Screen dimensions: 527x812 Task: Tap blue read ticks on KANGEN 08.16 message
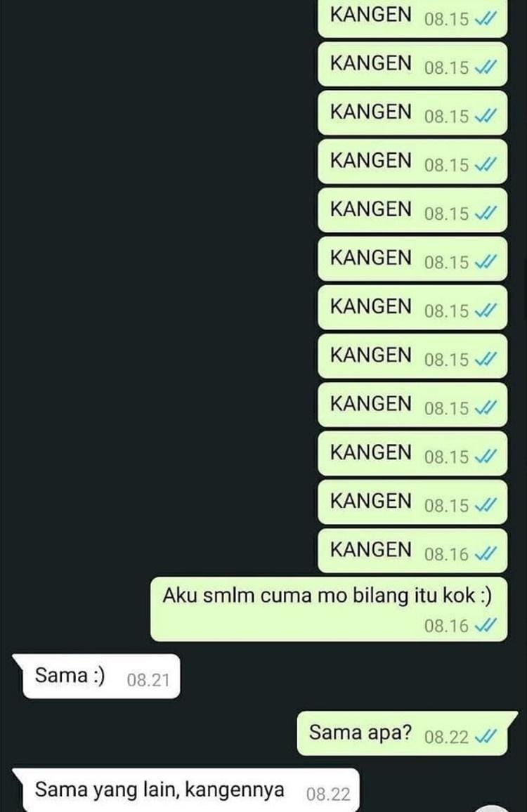(x=486, y=554)
